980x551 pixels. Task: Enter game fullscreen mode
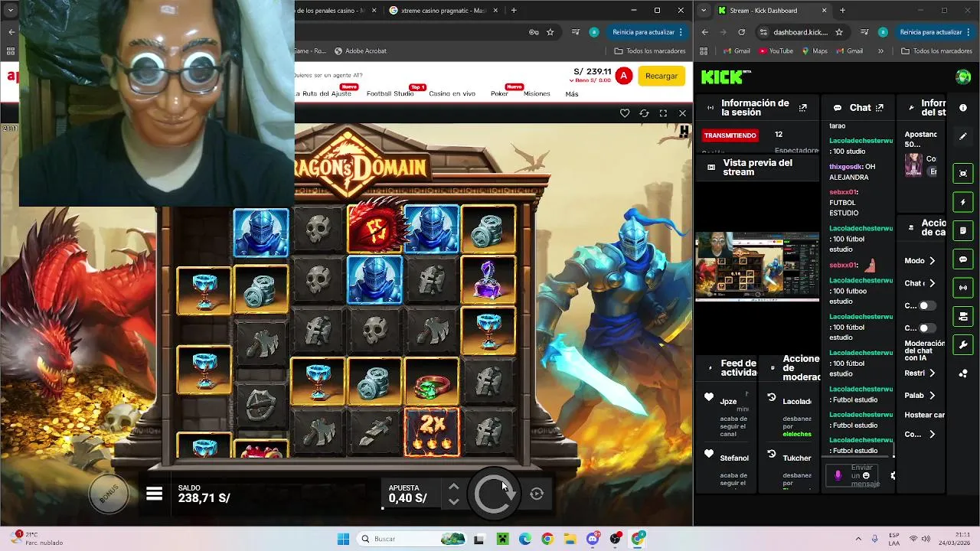[663, 113]
